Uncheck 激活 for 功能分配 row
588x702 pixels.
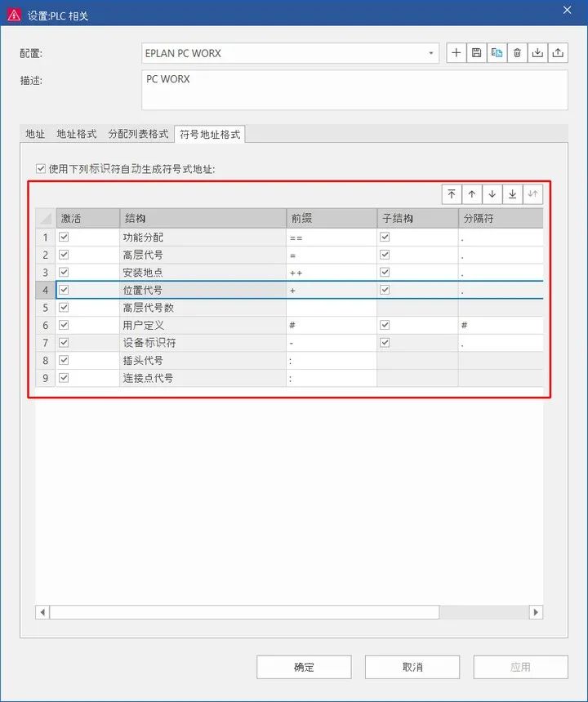(x=64, y=237)
